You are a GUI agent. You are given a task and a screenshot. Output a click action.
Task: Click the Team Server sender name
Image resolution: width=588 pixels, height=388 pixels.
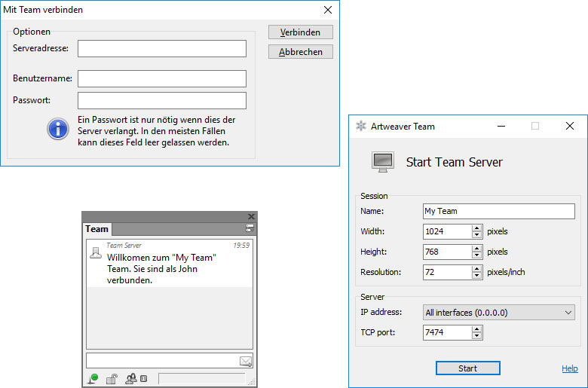coord(124,245)
